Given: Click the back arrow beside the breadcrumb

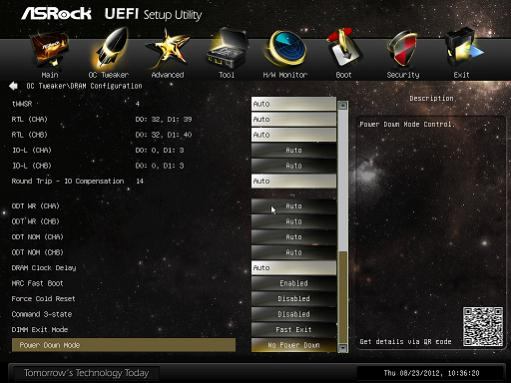Looking at the screenshot, I should pyautogui.click(x=13, y=86).
